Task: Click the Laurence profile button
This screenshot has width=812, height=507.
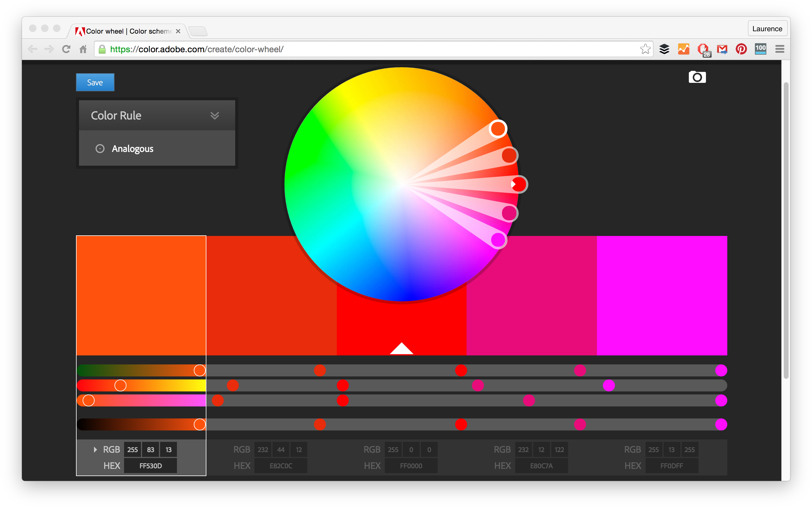Action: [x=767, y=29]
